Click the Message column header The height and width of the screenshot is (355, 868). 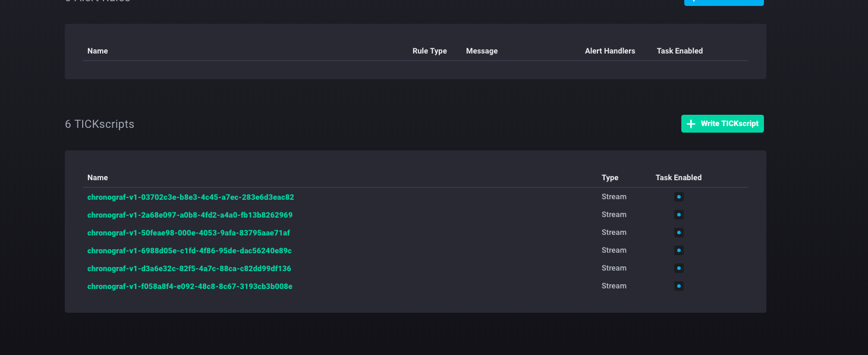click(x=482, y=51)
